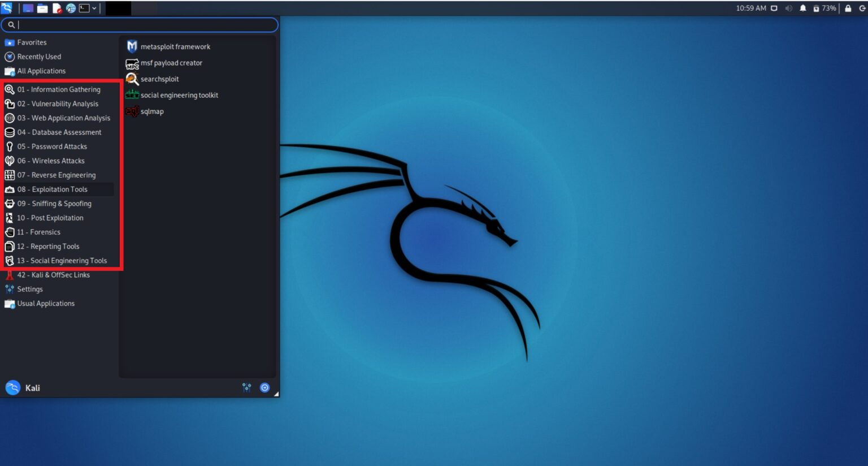Image resolution: width=868 pixels, height=466 pixels.
Task: Open the '09 - Sniffing & Spoofing' category
Action: (55, 203)
